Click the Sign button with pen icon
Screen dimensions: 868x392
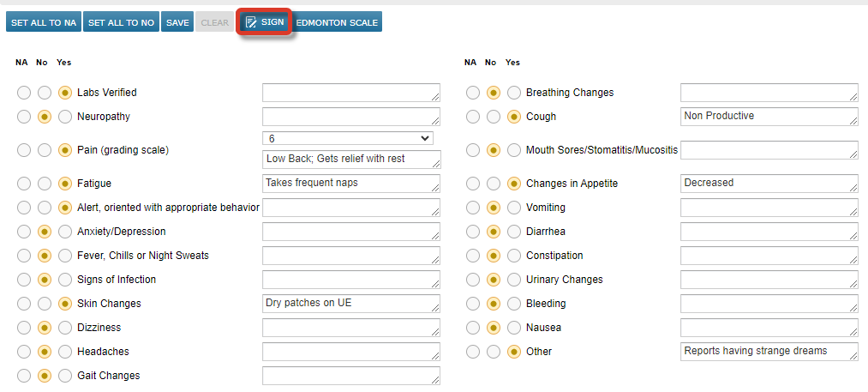[265, 22]
